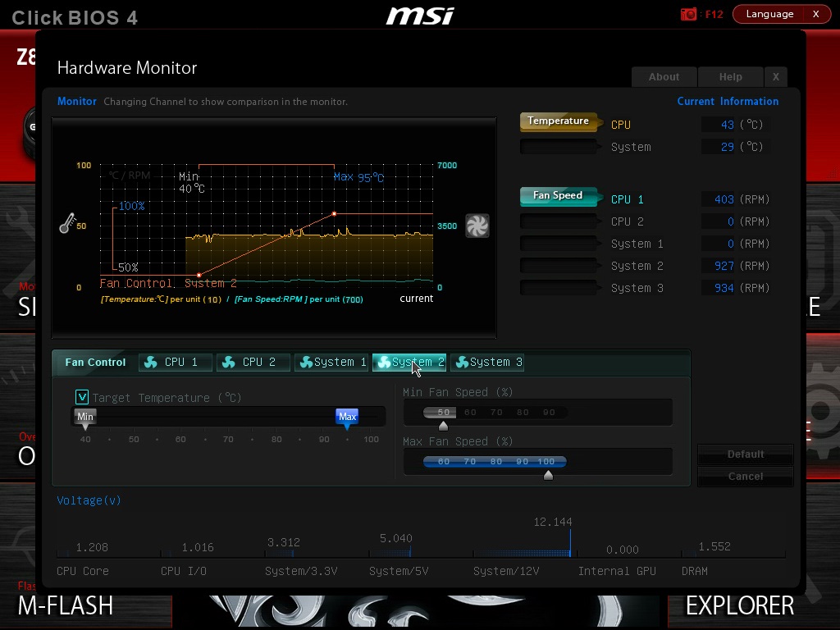Click the X next to Language
The image size is (840, 630).
pos(816,14)
